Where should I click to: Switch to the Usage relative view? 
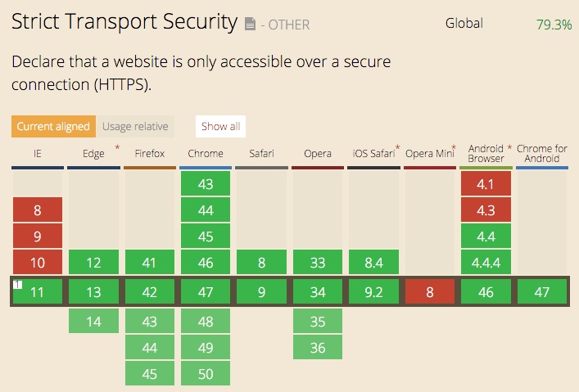135,126
